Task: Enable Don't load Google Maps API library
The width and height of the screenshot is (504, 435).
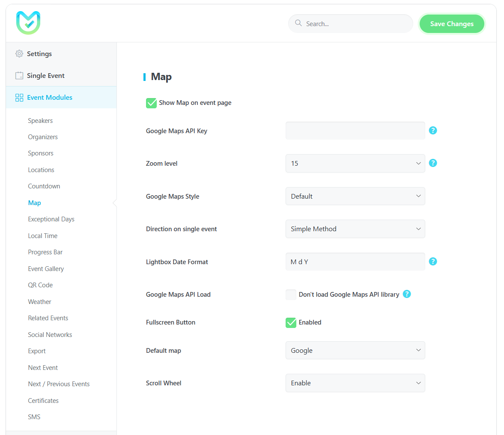Action: point(291,295)
